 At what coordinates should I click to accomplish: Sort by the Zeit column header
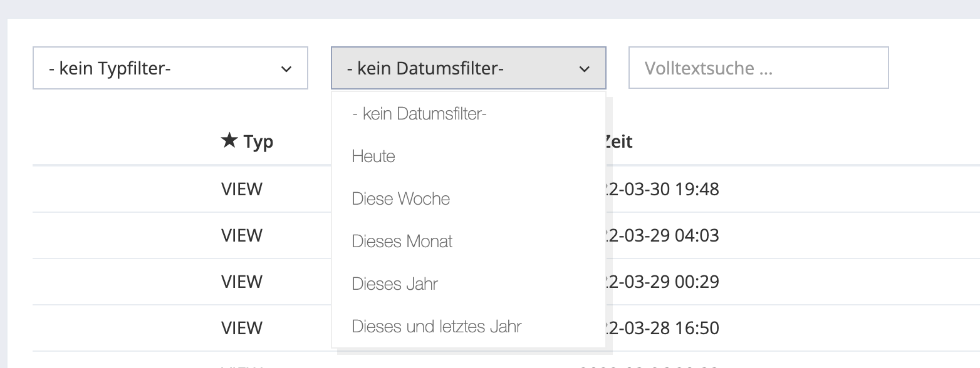pyautogui.click(x=619, y=141)
